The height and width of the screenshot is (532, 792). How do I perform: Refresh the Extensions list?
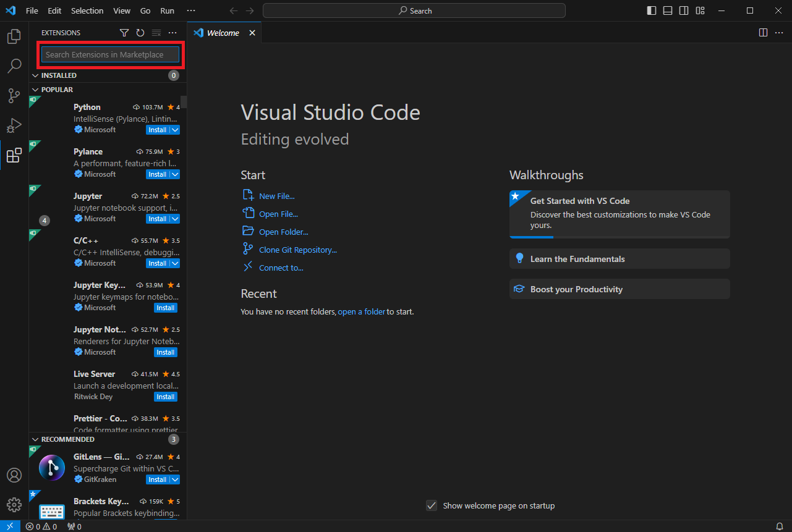click(140, 32)
